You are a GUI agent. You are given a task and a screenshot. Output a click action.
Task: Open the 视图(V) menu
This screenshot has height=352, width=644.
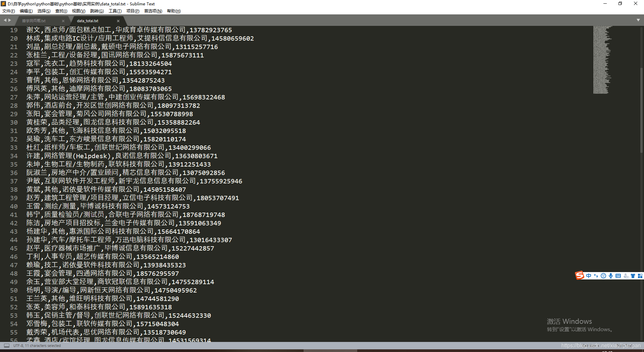point(79,11)
